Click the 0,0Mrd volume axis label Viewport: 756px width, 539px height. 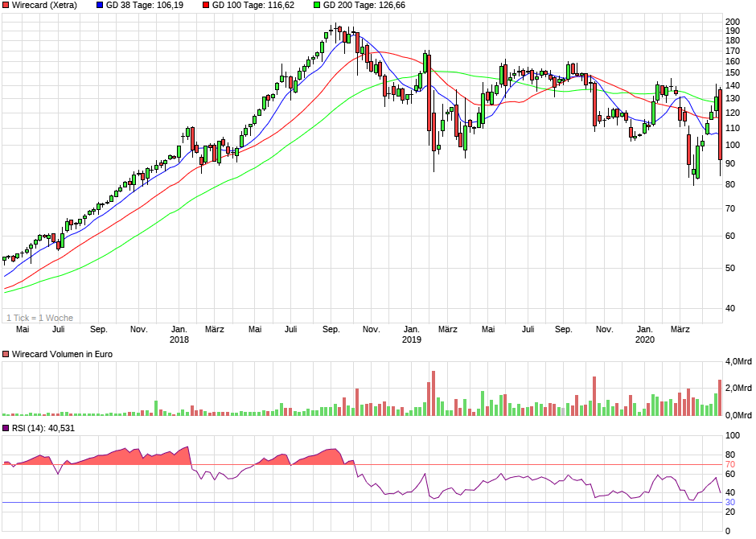tap(738, 415)
